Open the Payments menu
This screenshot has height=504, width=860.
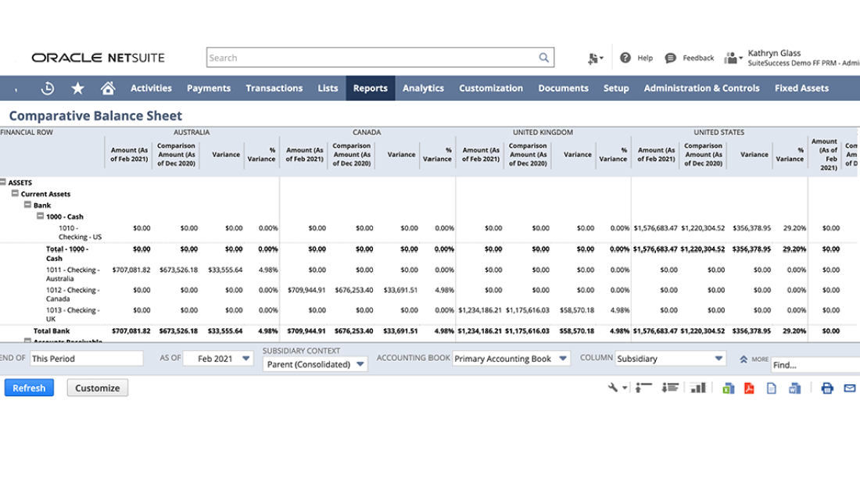pos(209,88)
